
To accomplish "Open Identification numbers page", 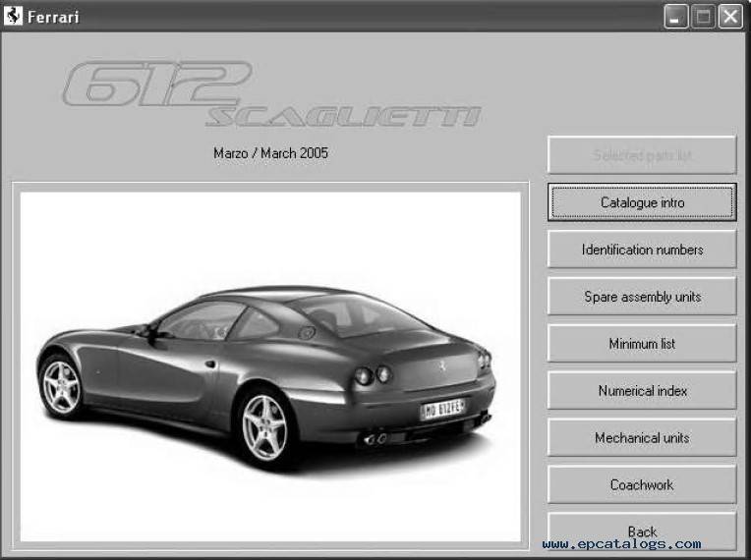I will 642,249.
